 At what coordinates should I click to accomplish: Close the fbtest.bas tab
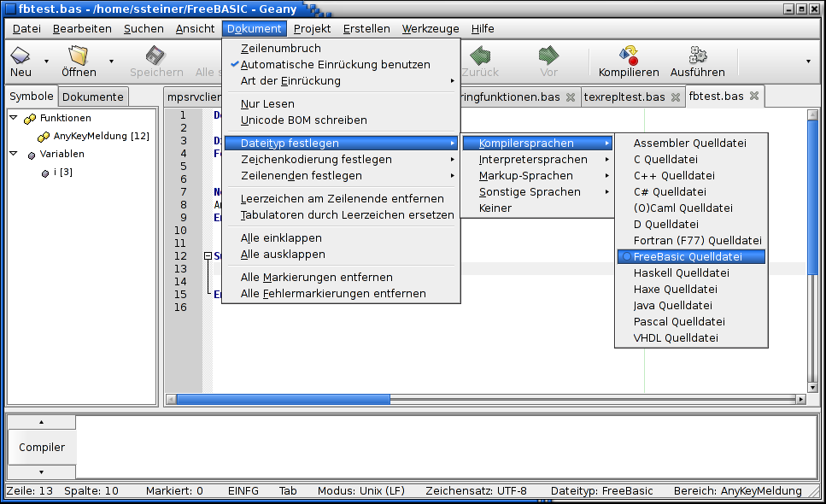tap(754, 96)
